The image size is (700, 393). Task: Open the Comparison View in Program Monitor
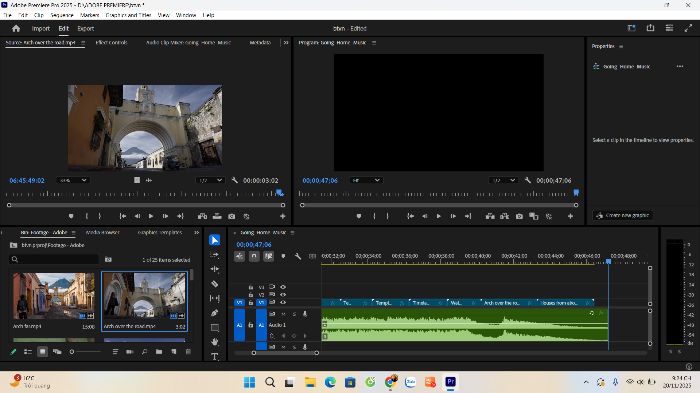coord(533,216)
